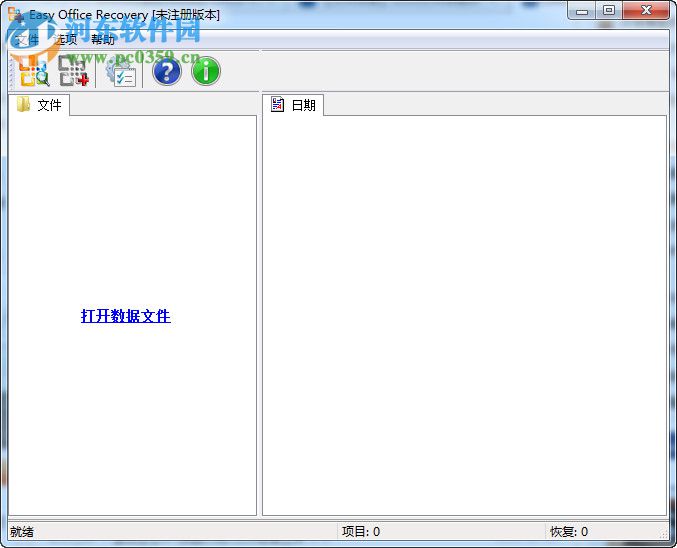677x548 pixels.
Task: Open the 选项 menu
Action: coord(65,40)
